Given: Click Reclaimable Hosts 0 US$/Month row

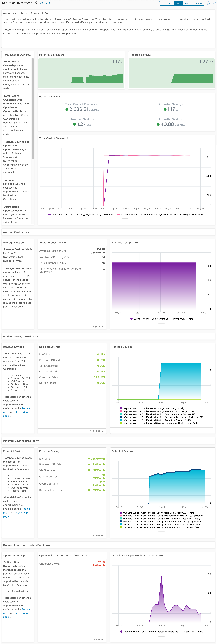Looking at the screenshot, I should coord(72,490).
